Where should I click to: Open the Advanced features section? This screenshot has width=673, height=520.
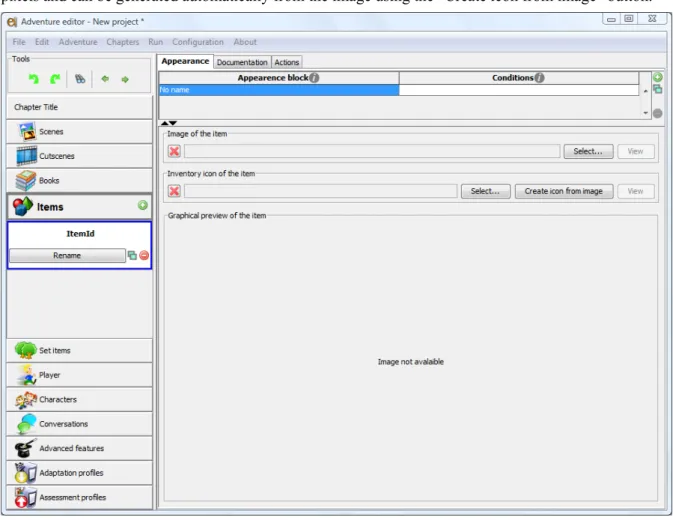pos(80,448)
